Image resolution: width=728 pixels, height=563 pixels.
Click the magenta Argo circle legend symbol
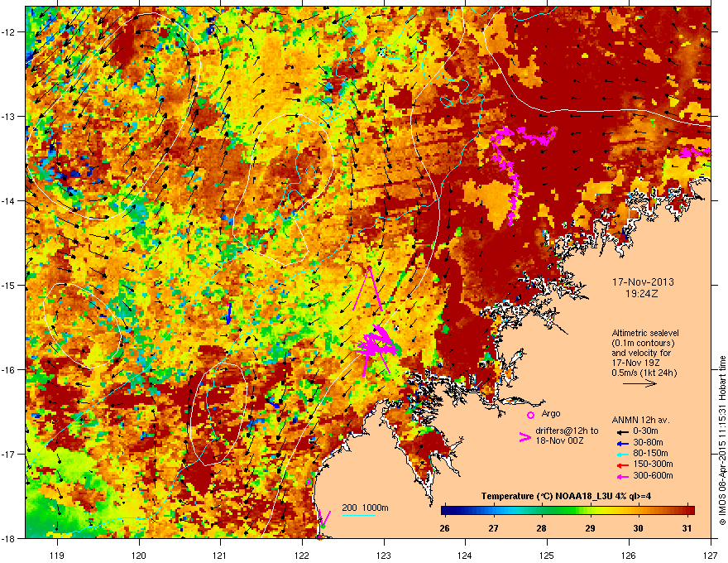[530, 415]
